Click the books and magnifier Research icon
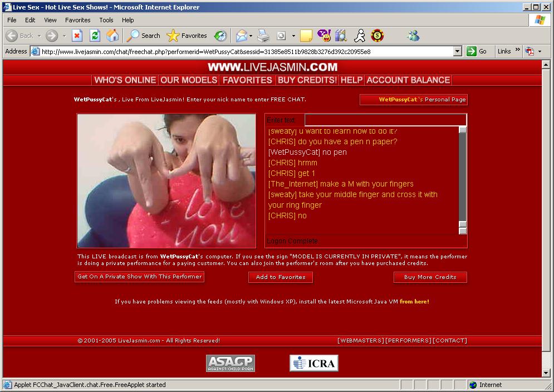Image resolution: width=554 pixels, height=392 pixels. pyautogui.click(x=342, y=36)
